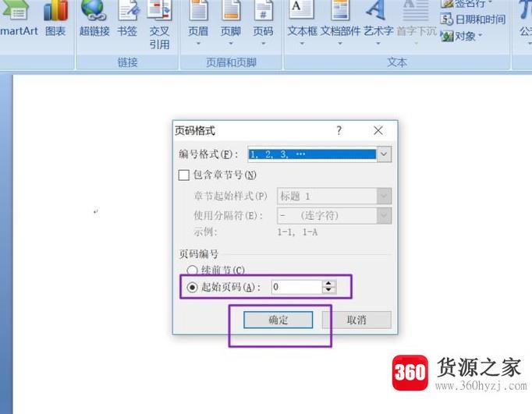
Task: Insert a text box (文本框)
Action: coord(302,23)
